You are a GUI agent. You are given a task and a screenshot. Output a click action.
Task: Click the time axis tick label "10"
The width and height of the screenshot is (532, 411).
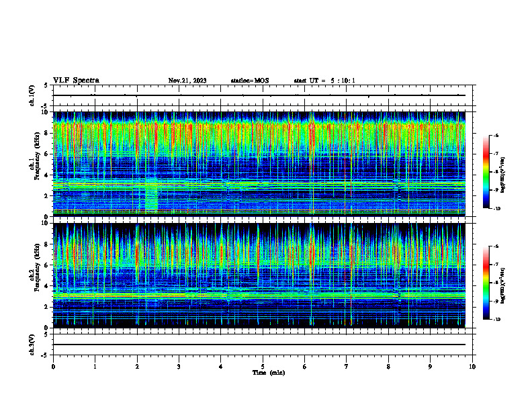[x=472, y=367]
